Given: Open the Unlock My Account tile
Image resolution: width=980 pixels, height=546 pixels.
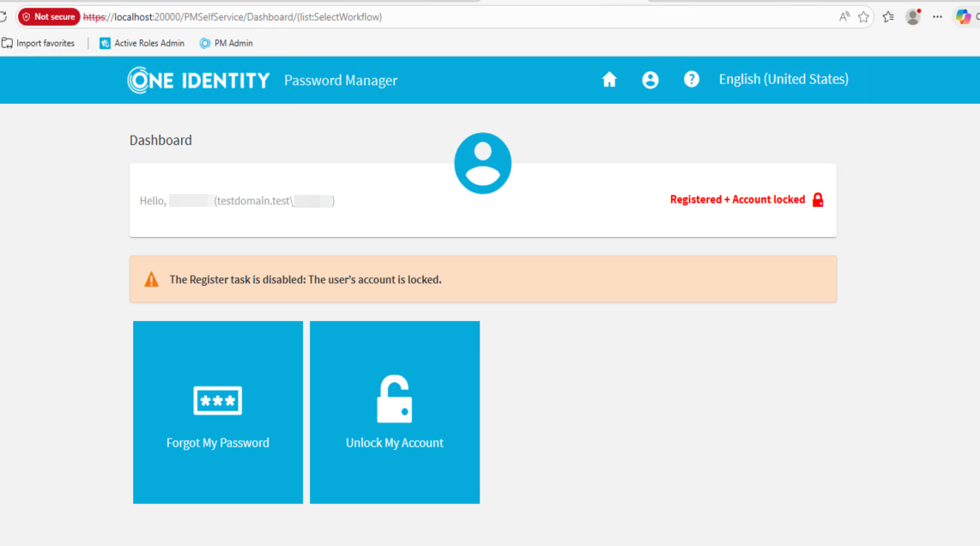Looking at the screenshot, I should 395,412.
